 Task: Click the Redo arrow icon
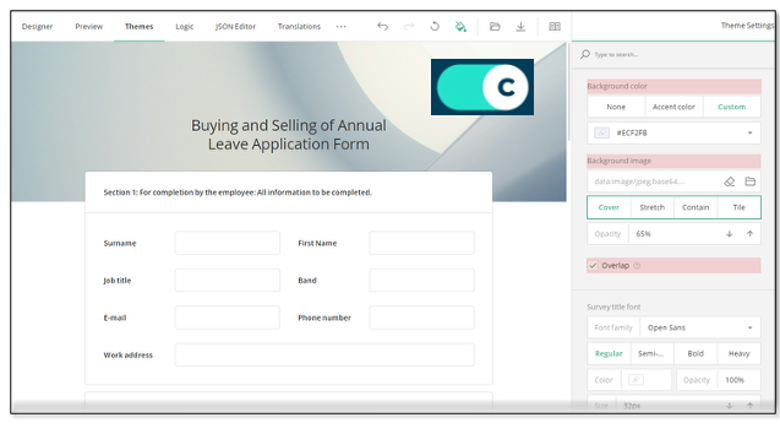[408, 26]
